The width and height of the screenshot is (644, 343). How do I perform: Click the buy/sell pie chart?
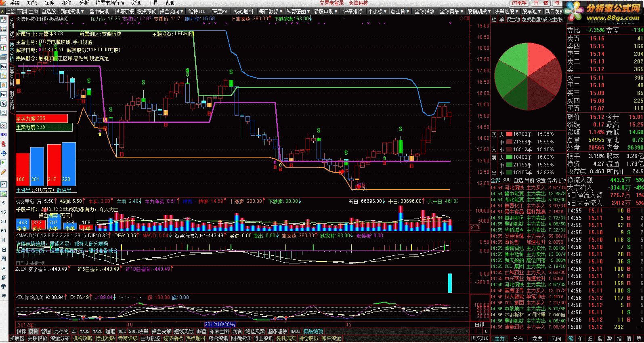pos(528,76)
